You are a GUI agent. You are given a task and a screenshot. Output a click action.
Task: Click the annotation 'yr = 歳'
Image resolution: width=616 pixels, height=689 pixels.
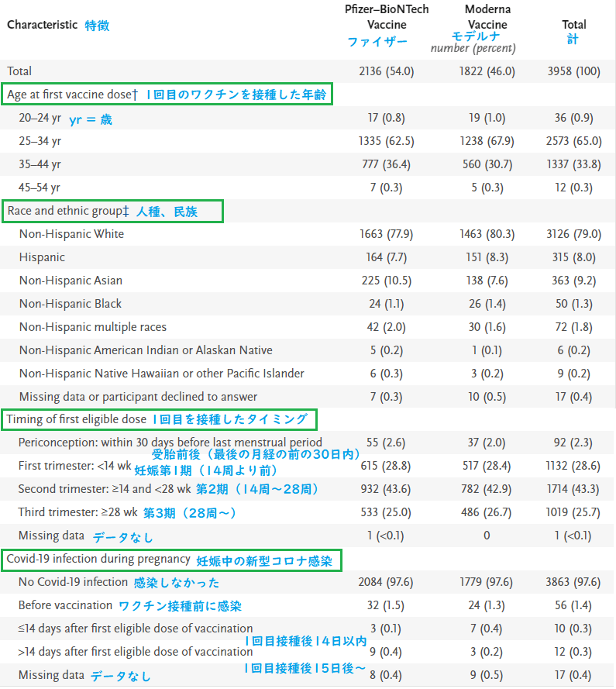[91, 119]
